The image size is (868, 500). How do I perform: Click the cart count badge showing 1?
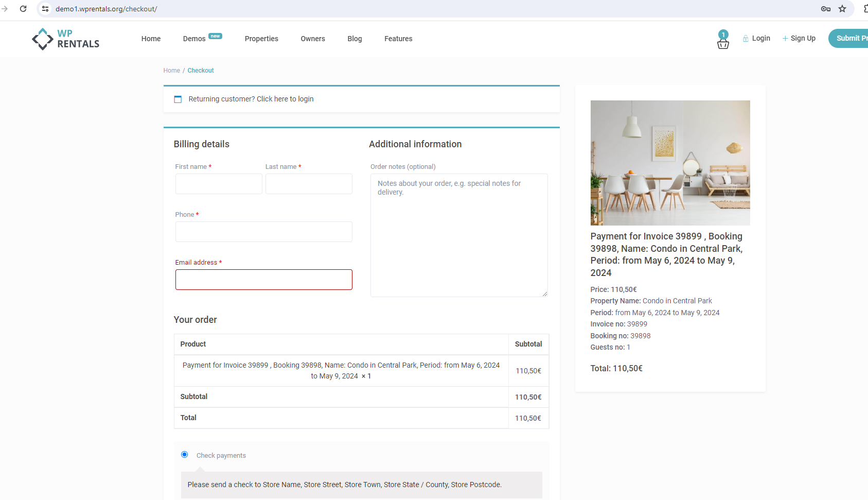click(723, 35)
